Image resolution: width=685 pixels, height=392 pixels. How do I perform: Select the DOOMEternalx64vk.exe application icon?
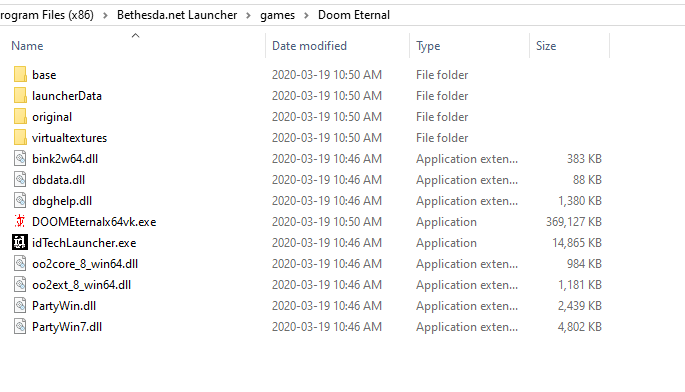[20, 221]
